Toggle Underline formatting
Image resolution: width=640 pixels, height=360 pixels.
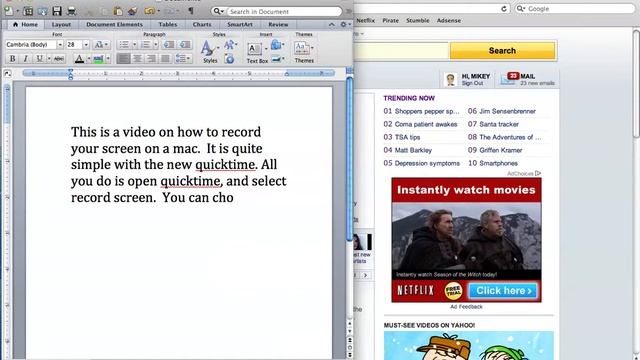[39, 59]
